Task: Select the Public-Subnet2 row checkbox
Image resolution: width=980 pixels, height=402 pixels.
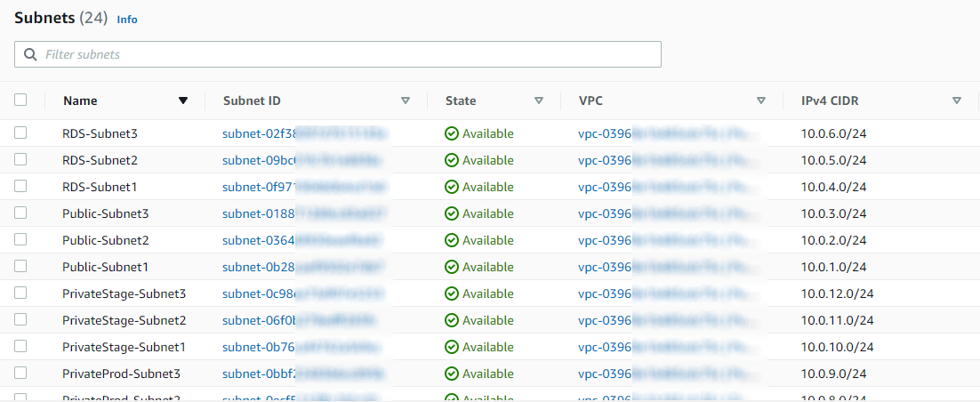Action: click(x=20, y=240)
